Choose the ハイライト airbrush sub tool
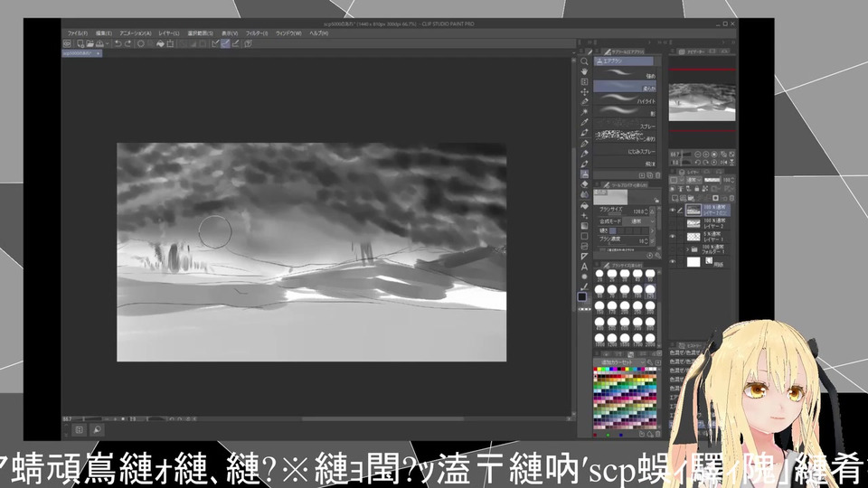868x488 pixels. (625, 98)
